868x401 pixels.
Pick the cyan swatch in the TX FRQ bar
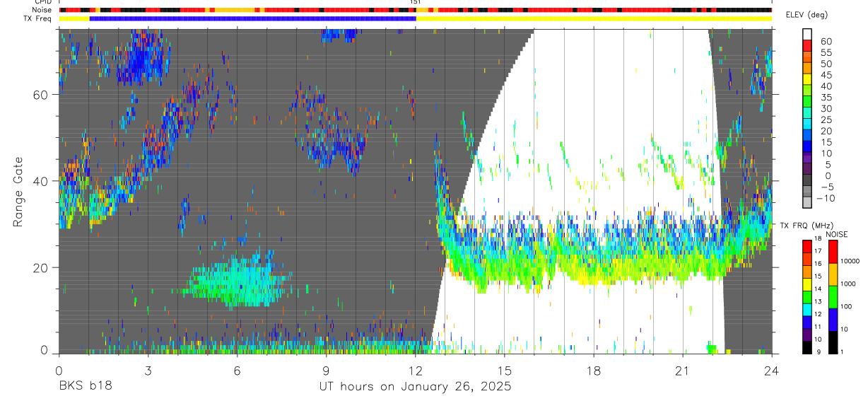[x=807, y=310]
